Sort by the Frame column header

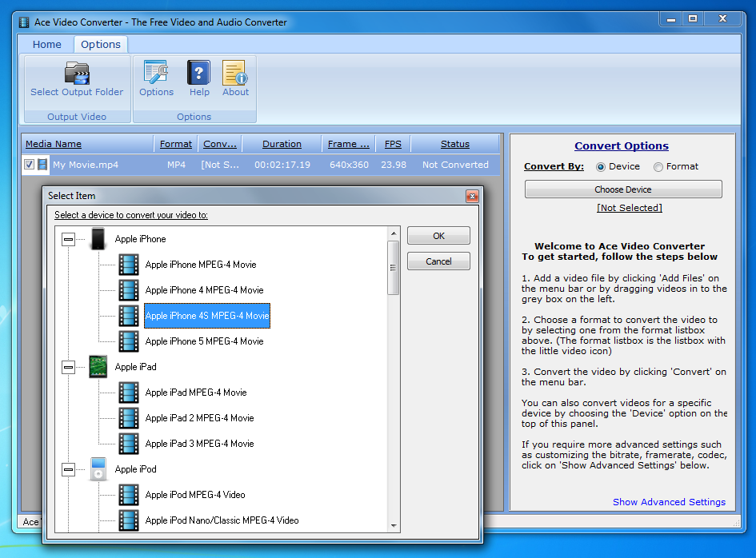point(349,144)
